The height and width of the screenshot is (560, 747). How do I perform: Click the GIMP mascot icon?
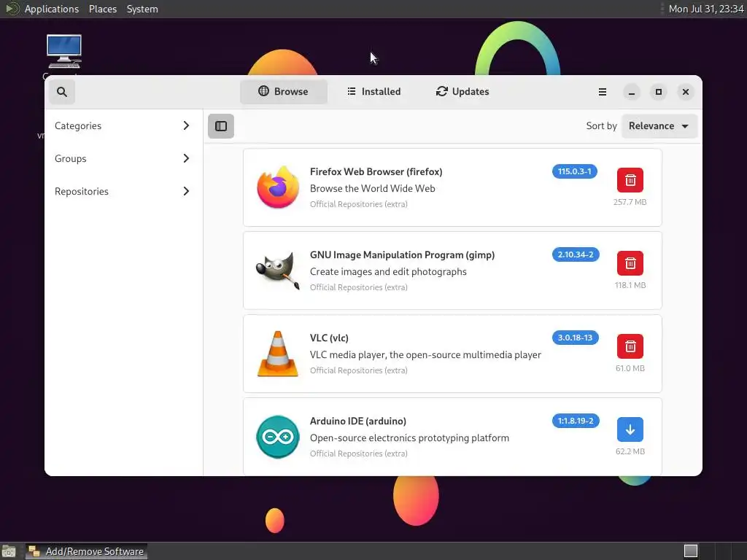click(278, 271)
